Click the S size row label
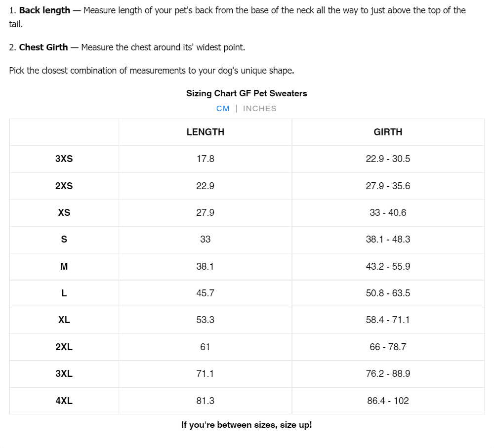 click(x=64, y=240)
